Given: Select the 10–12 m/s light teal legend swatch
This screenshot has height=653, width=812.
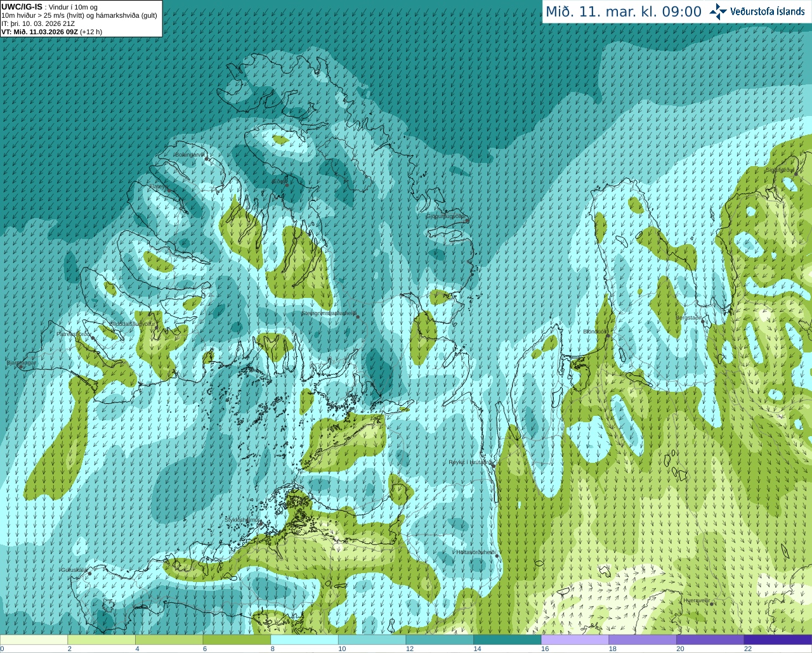Looking at the screenshot, I should pyautogui.click(x=372, y=640).
